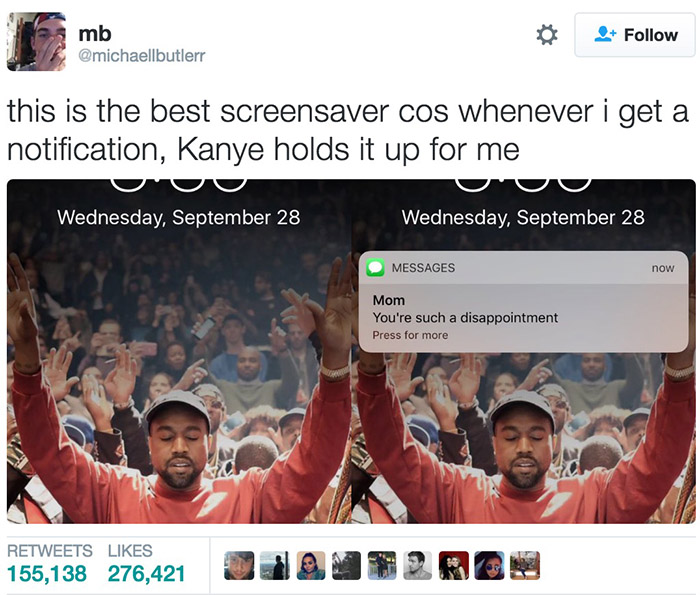Click the last liker avatar
Screen dimensions: 700x595
525,566
